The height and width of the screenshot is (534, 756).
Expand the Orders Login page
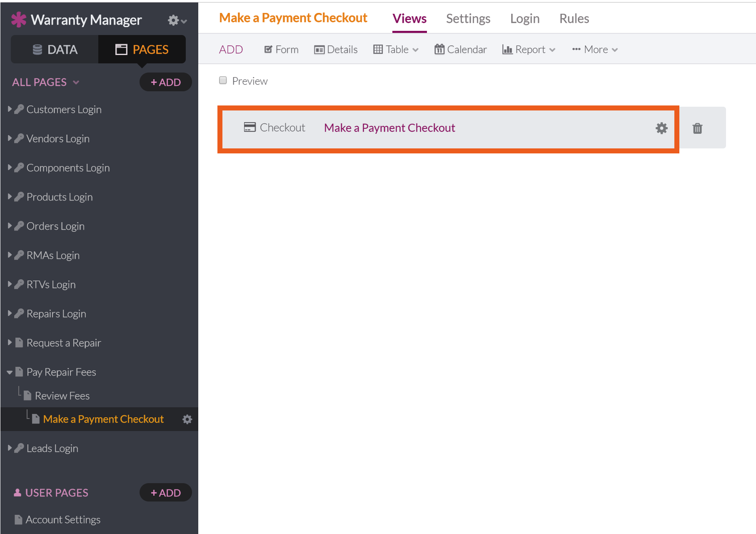coord(10,226)
